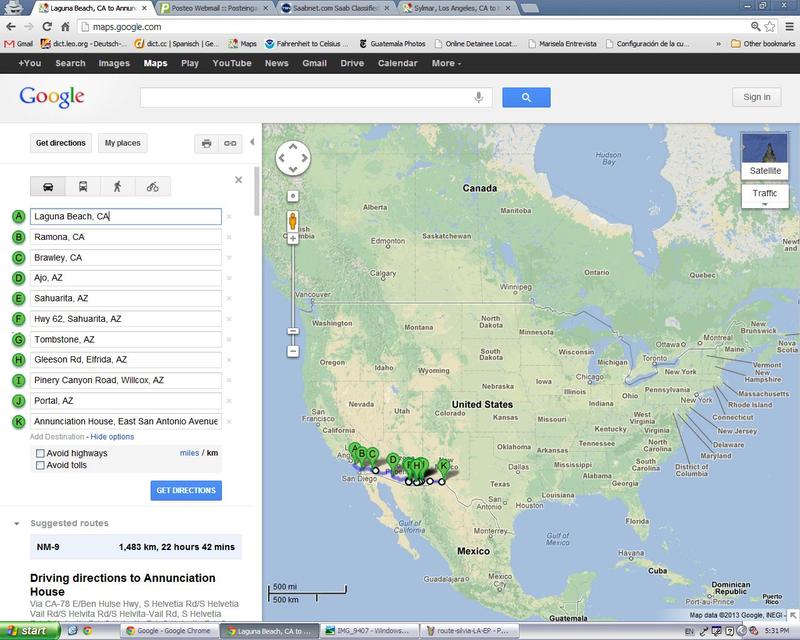
Task: Click the Laguna Beach, CA input field
Action: click(126, 216)
